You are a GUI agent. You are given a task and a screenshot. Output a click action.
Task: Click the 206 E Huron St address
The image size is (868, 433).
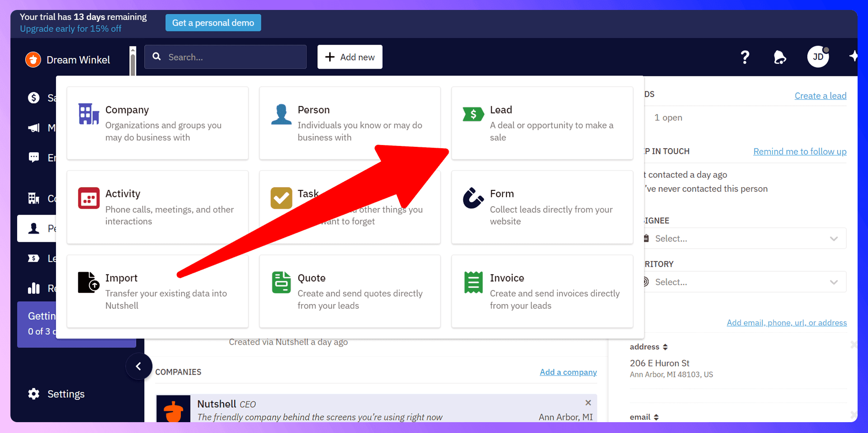(x=660, y=363)
